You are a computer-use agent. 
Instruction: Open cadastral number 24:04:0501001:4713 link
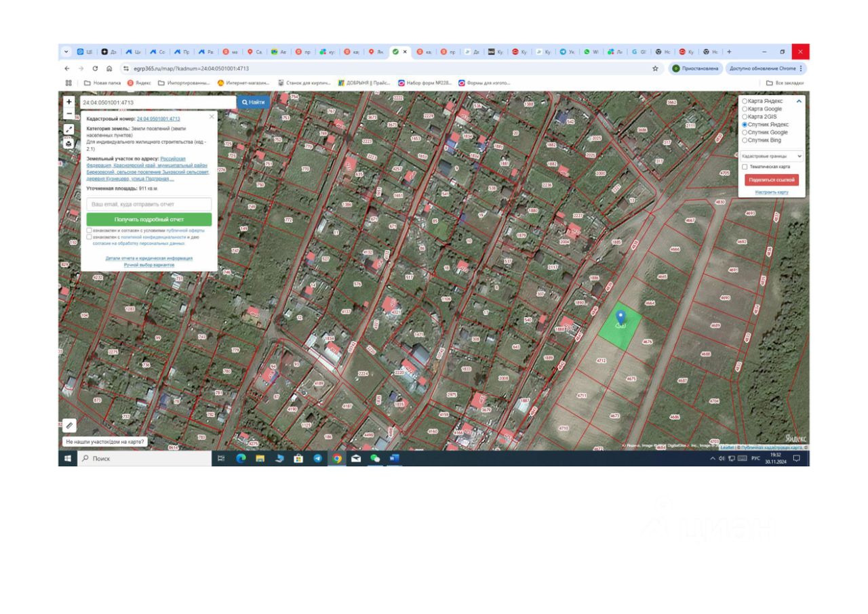pyautogui.click(x=158, y=119)
